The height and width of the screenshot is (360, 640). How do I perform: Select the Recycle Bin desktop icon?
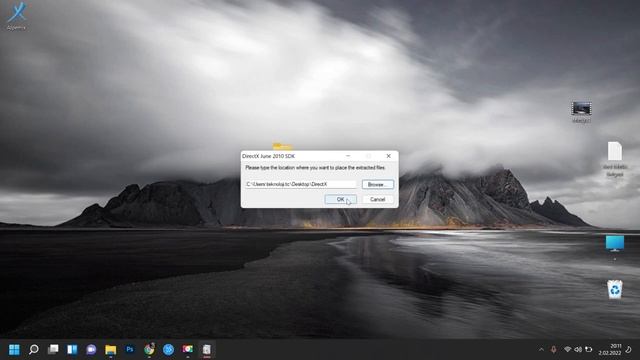click(615, 289)
